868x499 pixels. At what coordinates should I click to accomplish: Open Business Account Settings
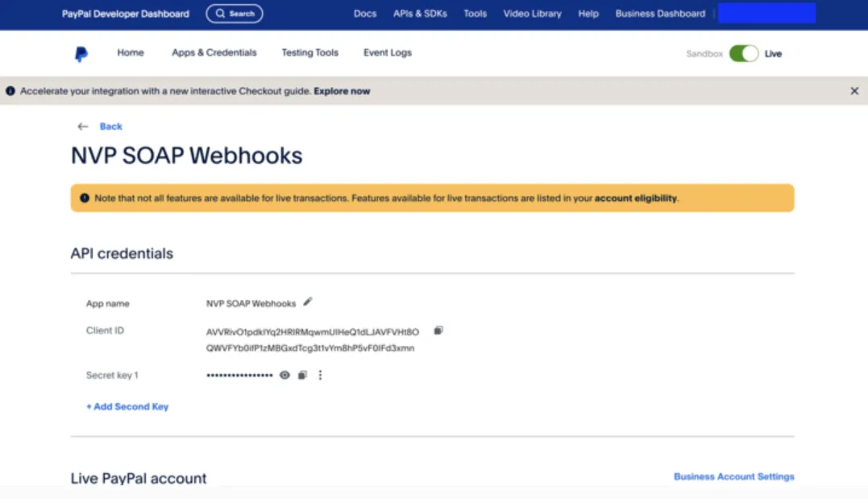[x=733, y=476]
